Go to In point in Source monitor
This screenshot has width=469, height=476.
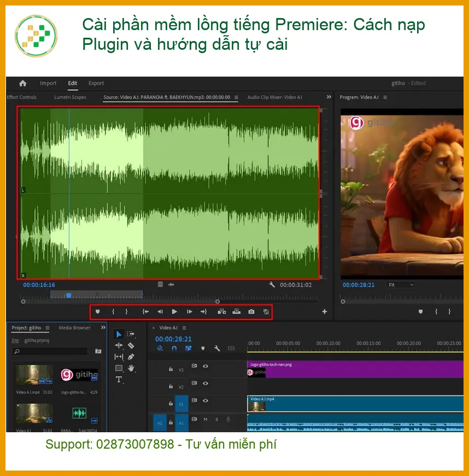145,312
